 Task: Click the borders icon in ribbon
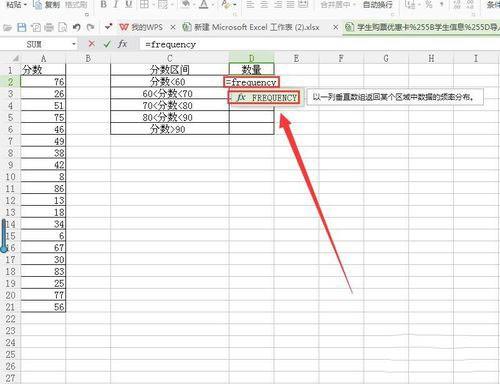[x=144, y=4]
